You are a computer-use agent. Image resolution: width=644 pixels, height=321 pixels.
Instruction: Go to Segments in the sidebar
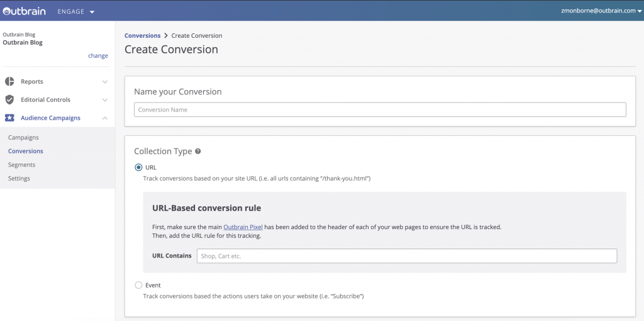tap(21, 165)
